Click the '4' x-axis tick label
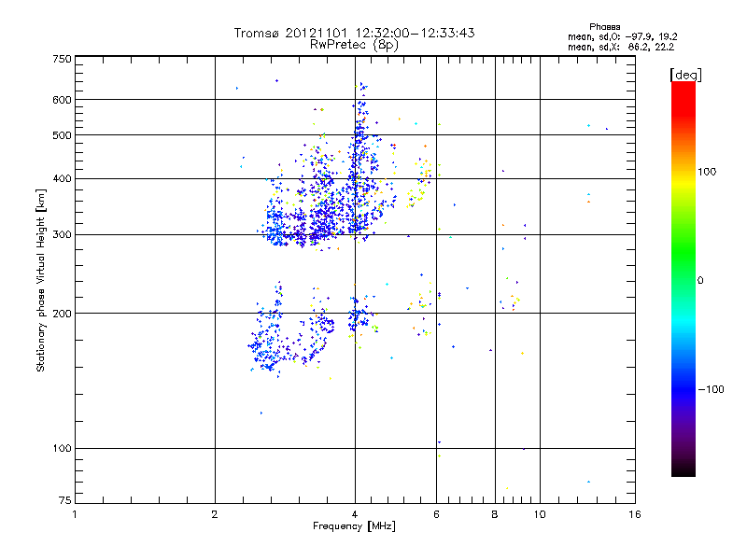747x560 pixels. pyautogui.click(x=355, y=514)
